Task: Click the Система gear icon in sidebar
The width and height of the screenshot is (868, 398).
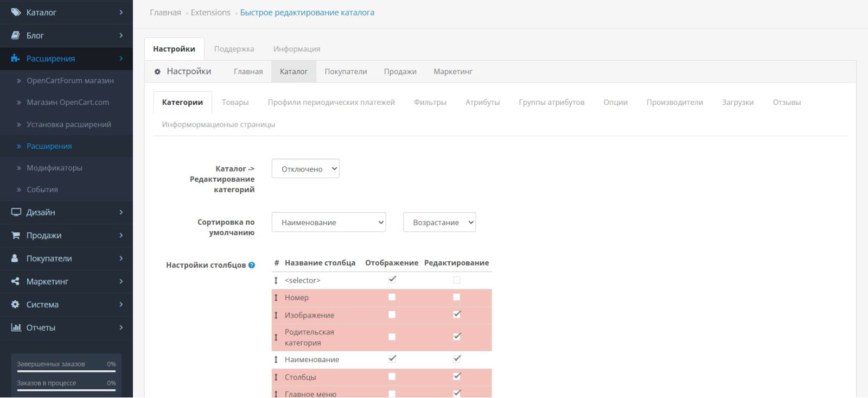Action: 15,305
